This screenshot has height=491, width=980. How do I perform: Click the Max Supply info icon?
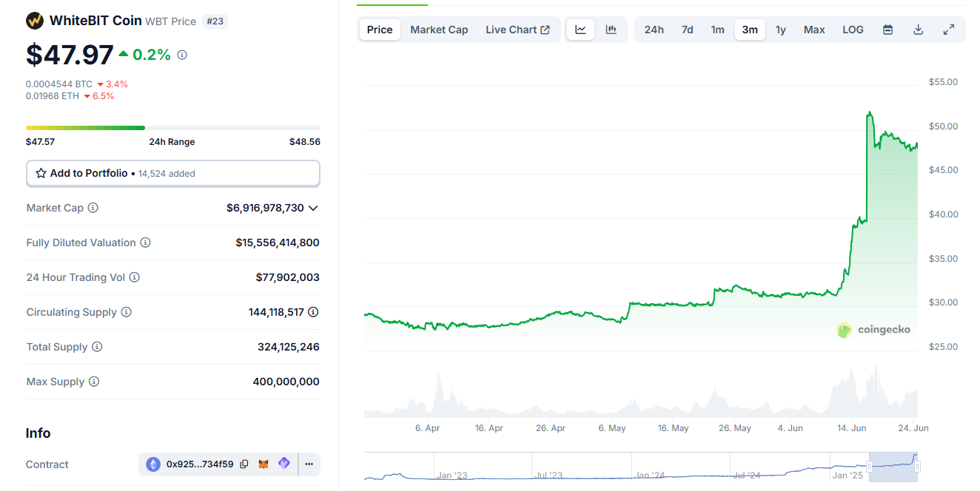pyautogui.click(x=94, y=382)
